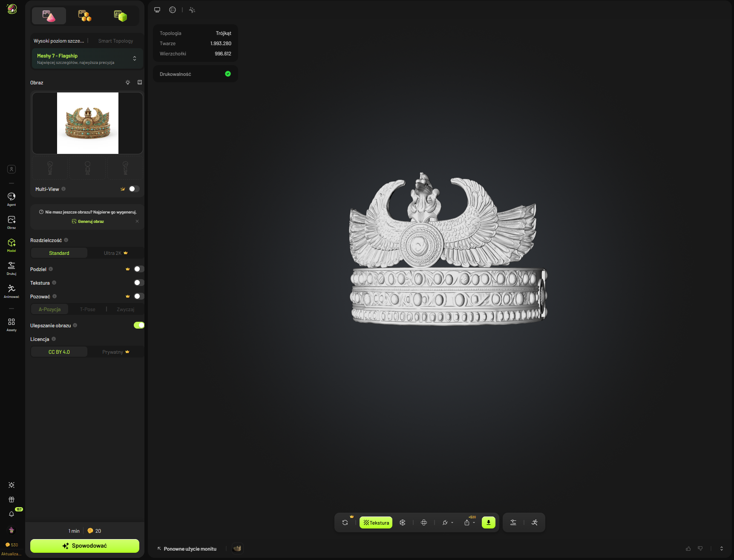Screen dimensions: 734x560
Task: Toggle the Pozować switch
Action: [x=139, y=296]
